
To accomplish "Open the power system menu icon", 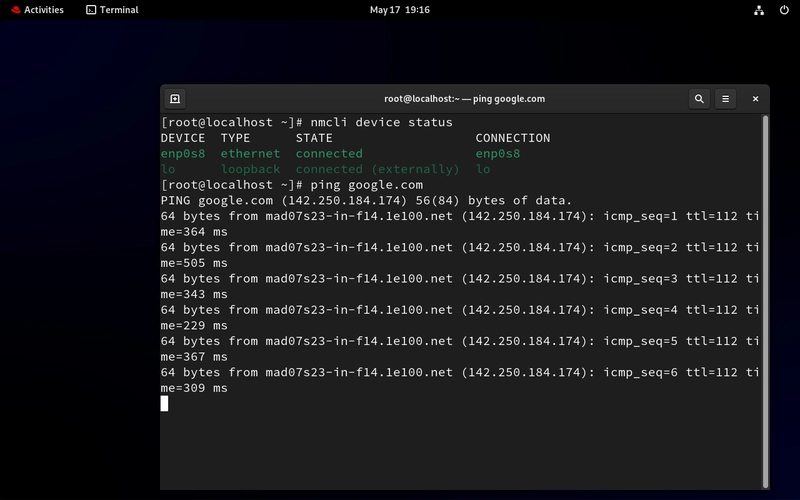I will [784, 10].
